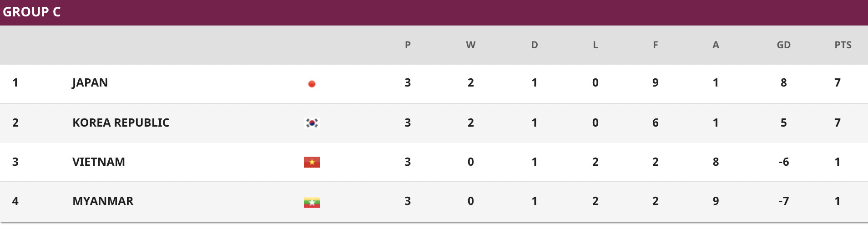
Task: Click the Japan flag icon
Action: pyautogui.click(x=312, y=83)
